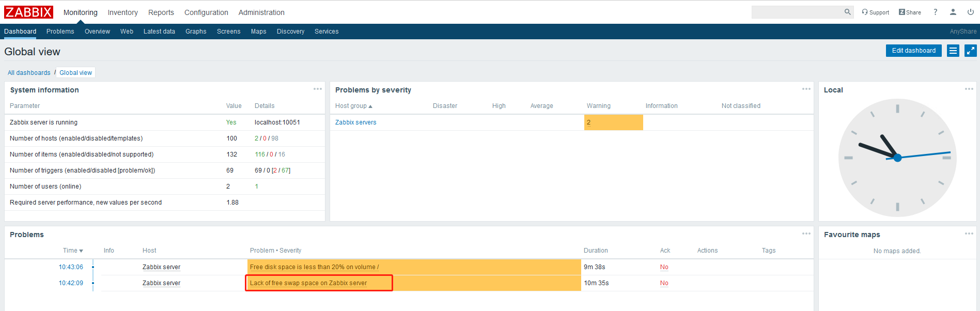
Task: Click the search magnifier icon
Action: coord(848,12)
